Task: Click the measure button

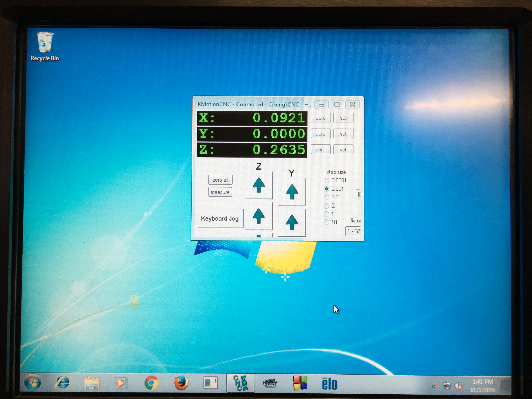Action: click(x=220, y=192)
